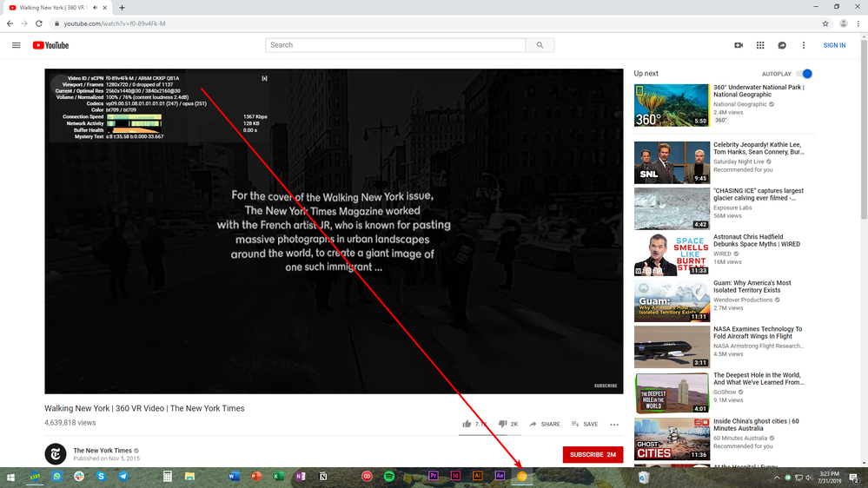868x488 pixels.
Task: Open The New York Times channel avatar
Action: [x=56, y=454]
